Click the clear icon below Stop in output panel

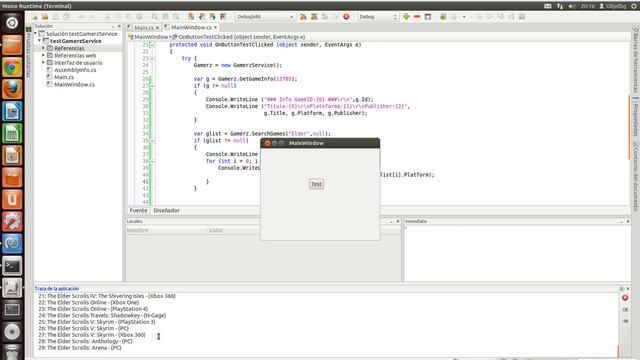click(x=625, y=310)
